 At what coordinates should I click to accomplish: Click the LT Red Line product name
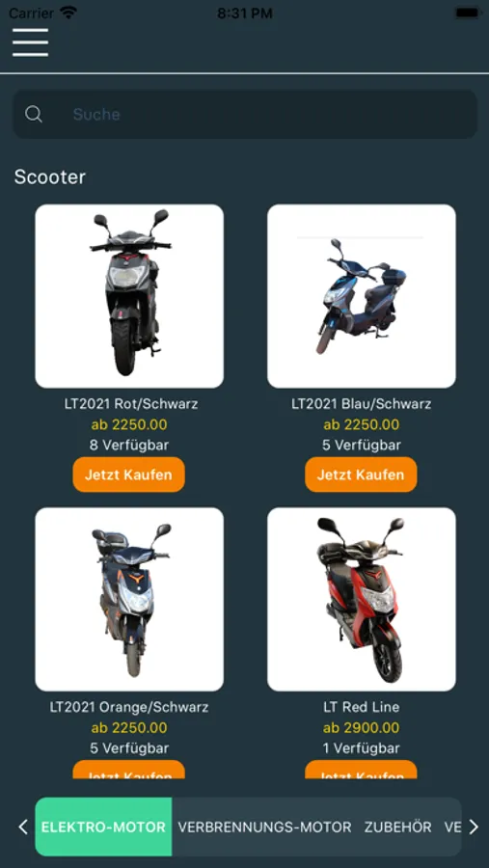point(361,707)
